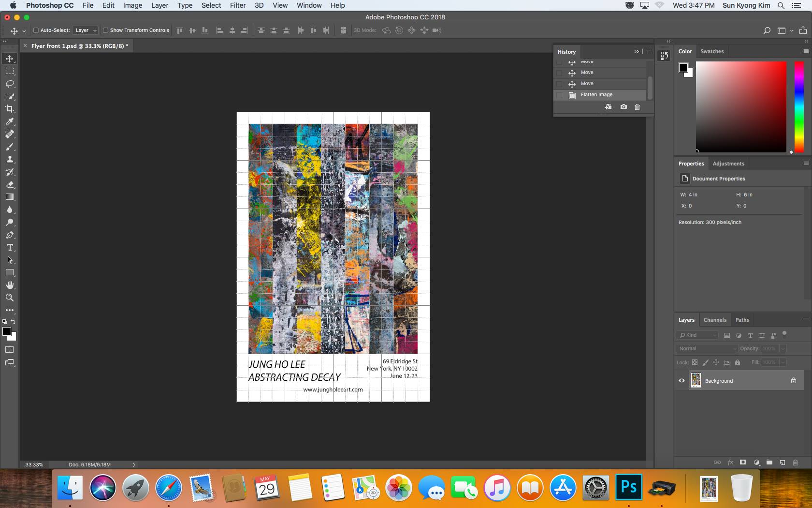Open the Auto-Select Layer dropdown

(86, 30)
